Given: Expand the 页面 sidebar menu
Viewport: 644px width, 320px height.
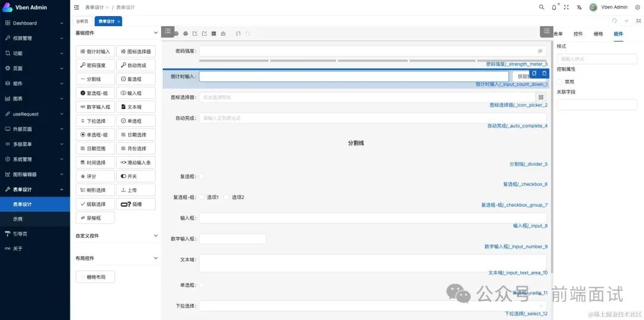Looking at the screenshot, I should 35,69.
